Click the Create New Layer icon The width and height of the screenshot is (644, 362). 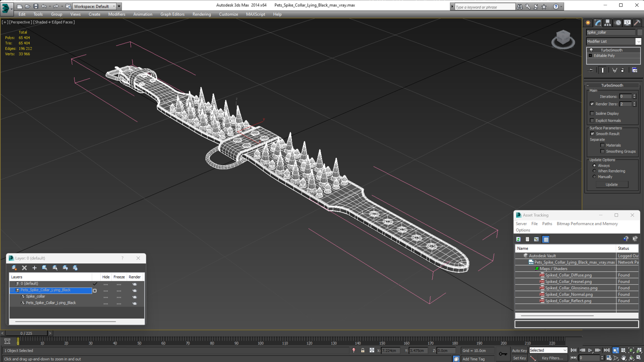(x=14, y=268)
